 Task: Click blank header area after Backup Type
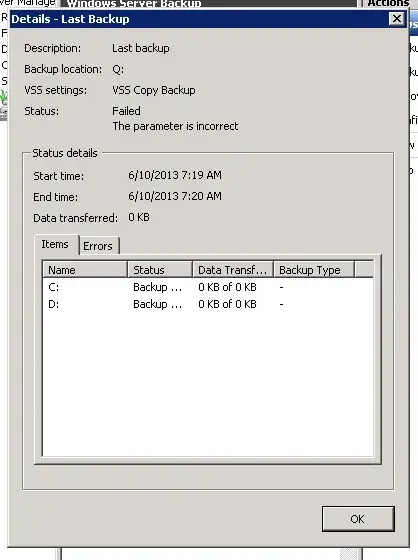(364, 270)
